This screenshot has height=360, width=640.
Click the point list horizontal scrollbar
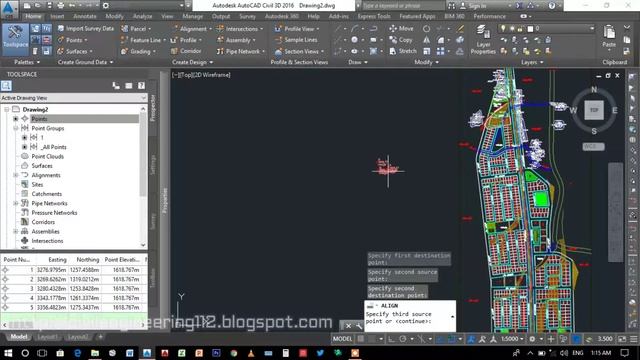coord(74,325)
